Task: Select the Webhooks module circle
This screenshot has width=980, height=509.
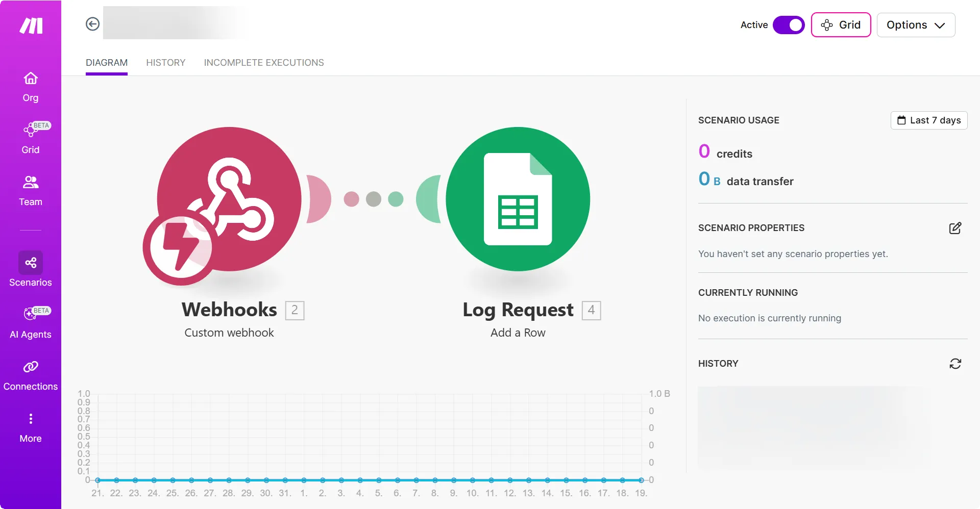Action: pos(229,199)
